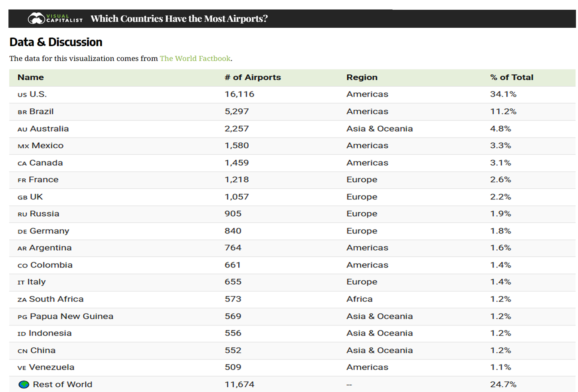This screenshot has width=578, height=392.
Task: Click the ZA code beside South Africa
Action: (x=22, y=300)
